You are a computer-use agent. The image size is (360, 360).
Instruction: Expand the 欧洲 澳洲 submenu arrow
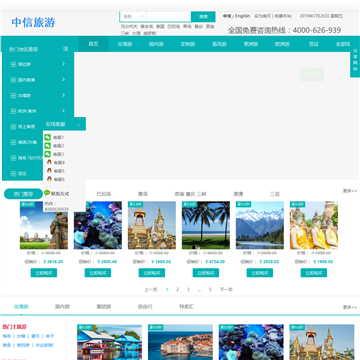pyautogui.click(x=63, y=111)
